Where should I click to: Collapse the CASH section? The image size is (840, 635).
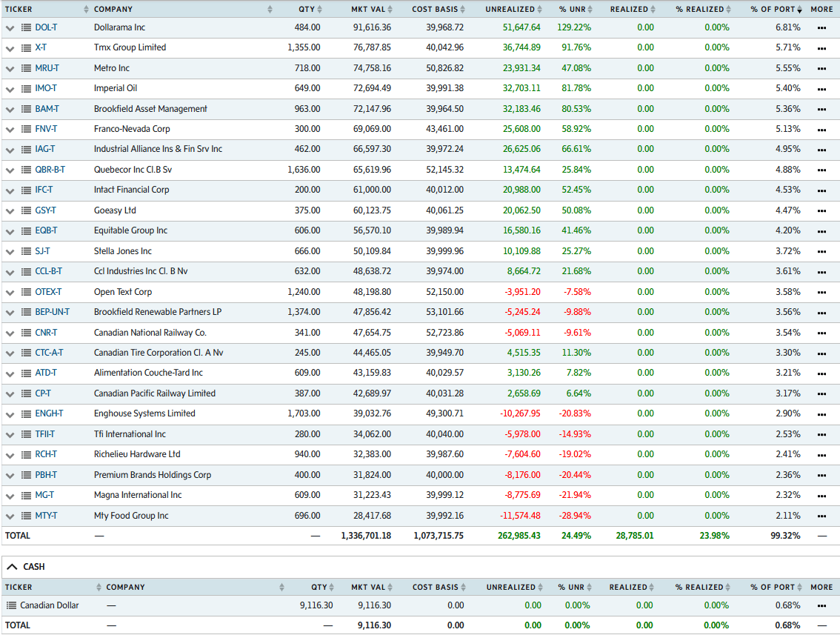(x=13, y=567)
